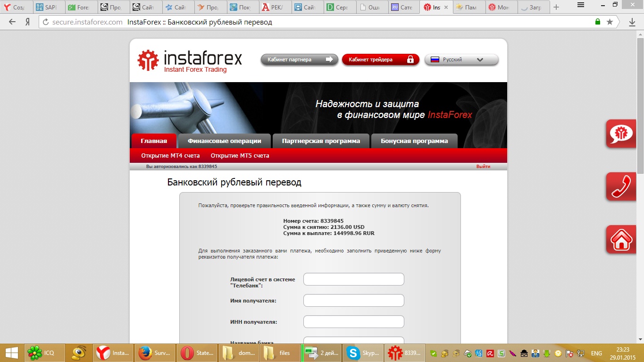Screen dimensions: 644x362
Task: Bookmark the page with the star icon
Action: point(610,22)
